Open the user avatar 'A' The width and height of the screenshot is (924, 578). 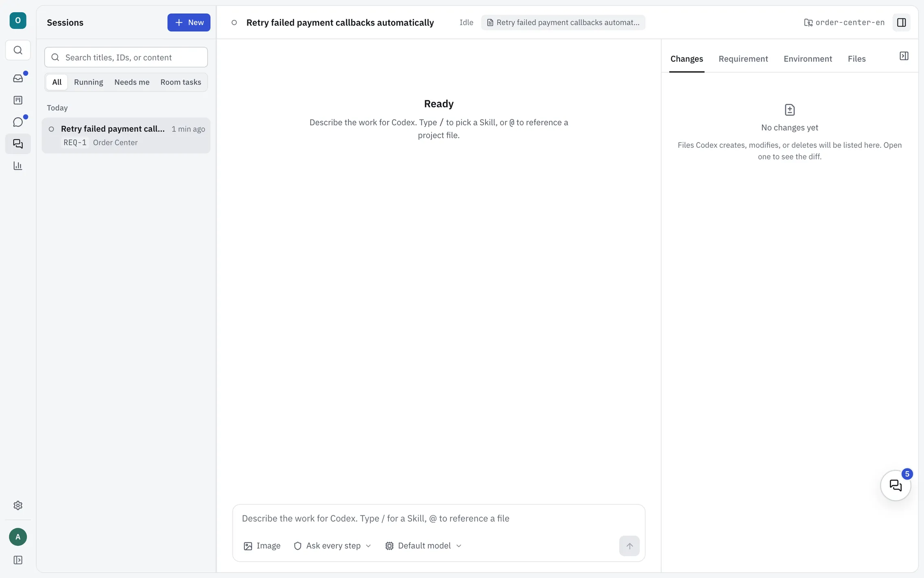pyautogui.click(x=18, y=537)
